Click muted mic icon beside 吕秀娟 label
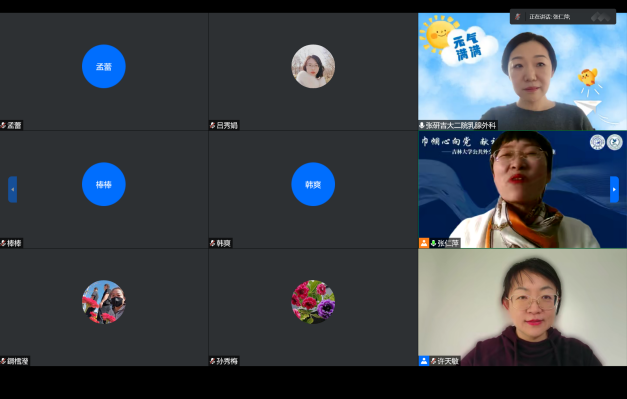Screen dimensions: 627x399 coord(213,126)
